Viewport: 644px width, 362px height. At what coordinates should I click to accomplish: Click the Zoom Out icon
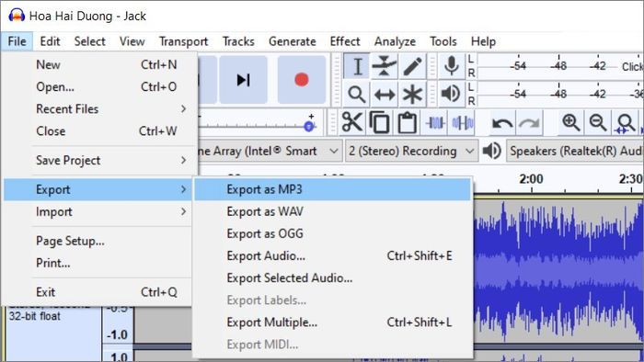pos(598,122)
